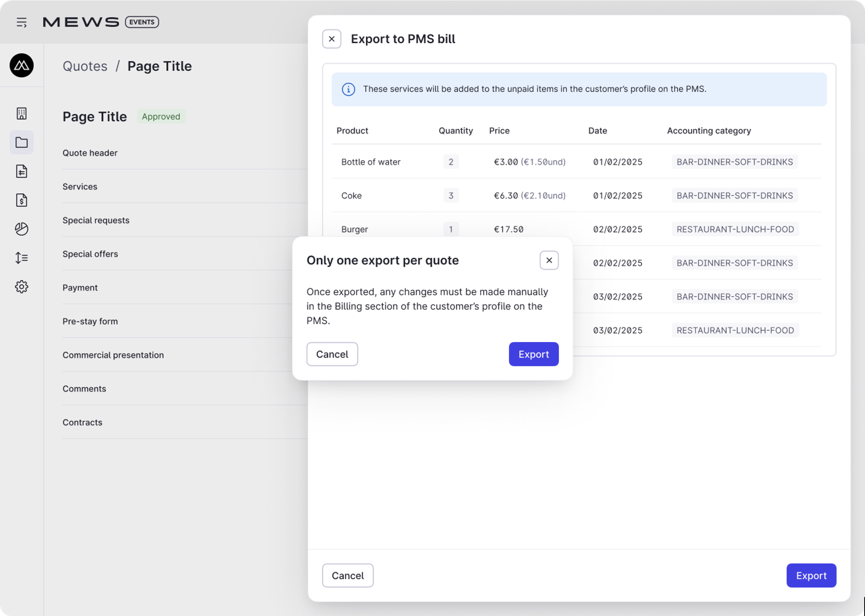Click the accounting category tag in Coke row

pyautogui.click(x=734, y=195)
